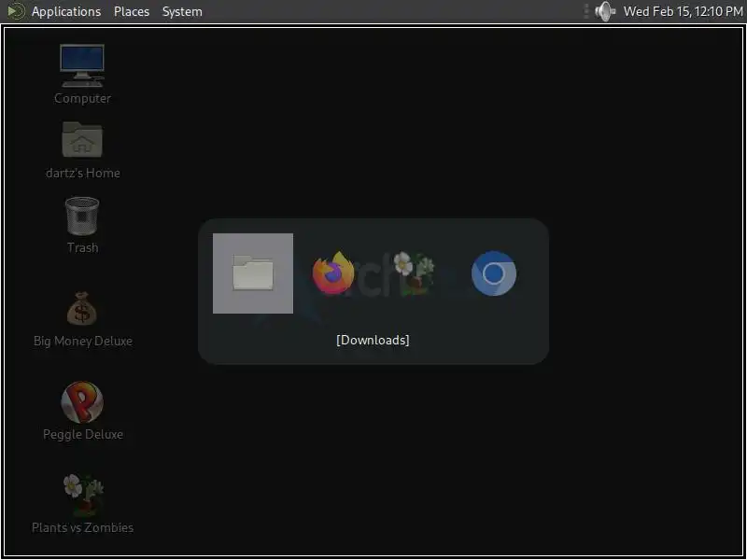Open the Places menu

pyautogui.click(x=132, y=11)
